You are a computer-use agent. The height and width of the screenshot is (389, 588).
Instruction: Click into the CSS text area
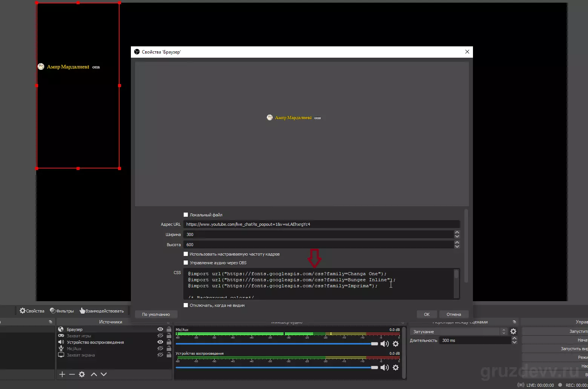318,284
